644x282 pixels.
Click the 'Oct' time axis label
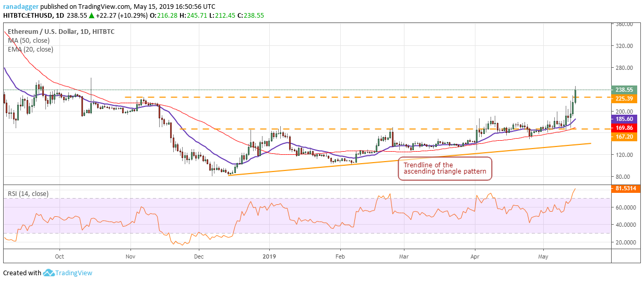point(59,256)
